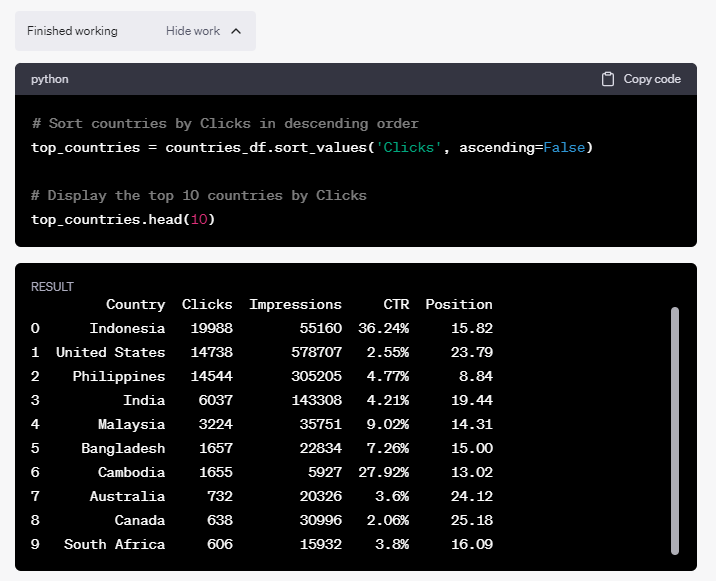Click the 27.92% CTR value

(x=384, y=472)
